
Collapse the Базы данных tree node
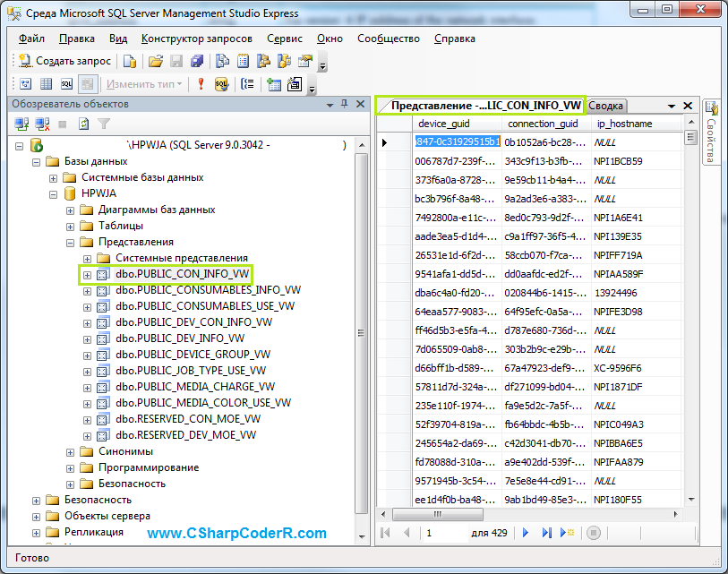pyautogui.click(x=36, y=162)
